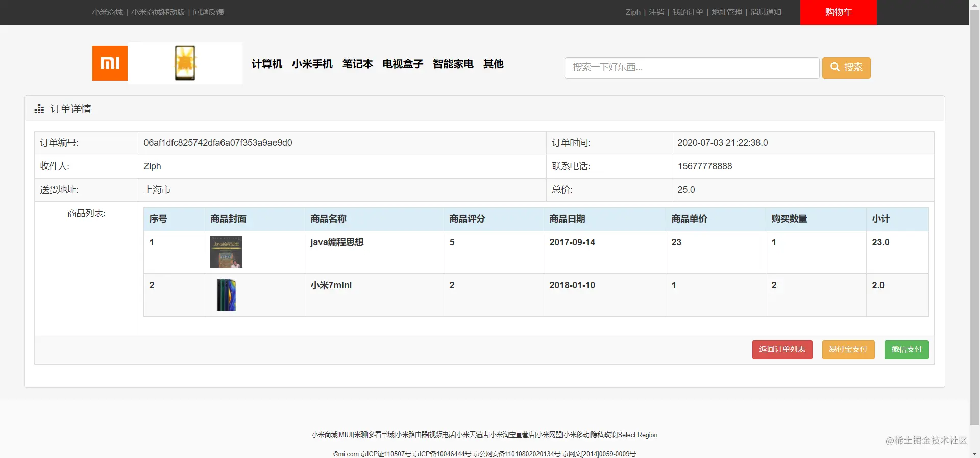The width and height of the screenshot is (980, 458).
Task: Open 多看书城 in the footer
Action: [382, 435]
